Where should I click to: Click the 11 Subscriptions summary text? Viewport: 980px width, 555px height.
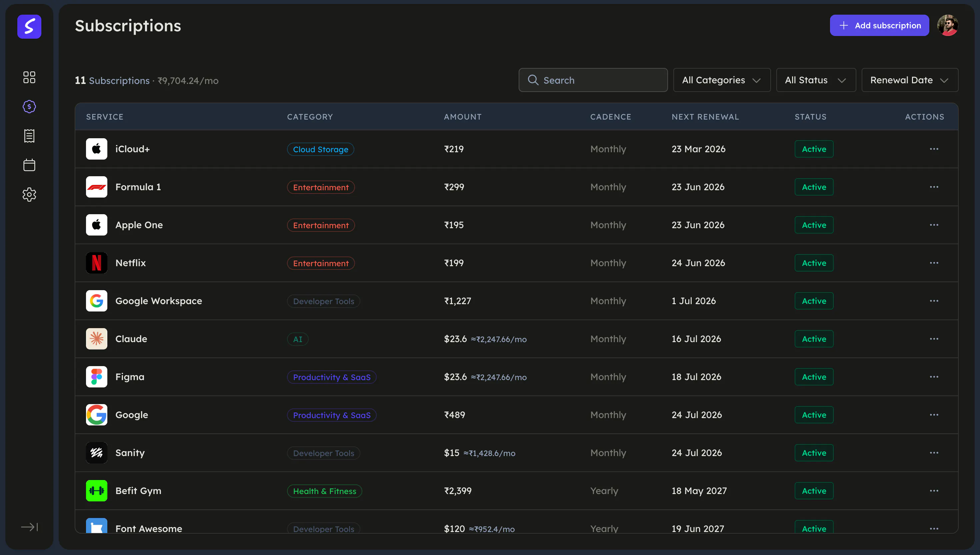pyautogui.click(x=112, y=80)
